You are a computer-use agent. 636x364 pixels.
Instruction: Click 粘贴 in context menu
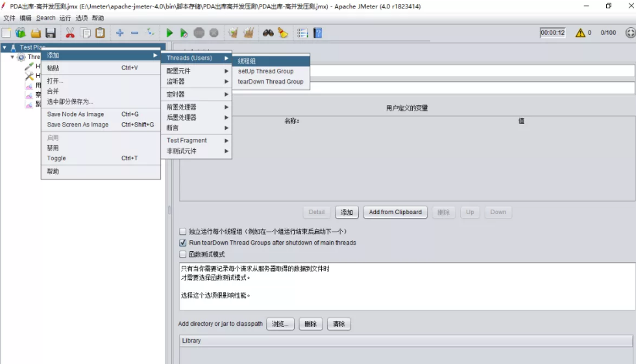(101, 67)
